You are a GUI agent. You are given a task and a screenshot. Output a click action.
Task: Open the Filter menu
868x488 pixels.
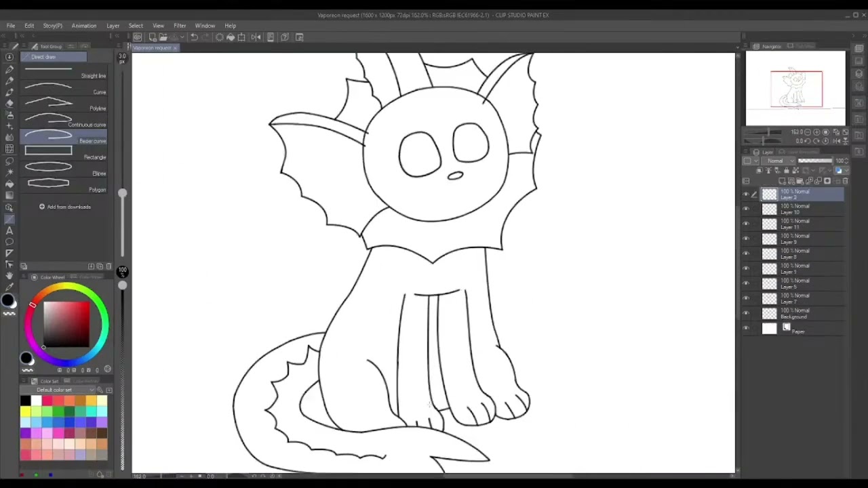coord(180,26)
